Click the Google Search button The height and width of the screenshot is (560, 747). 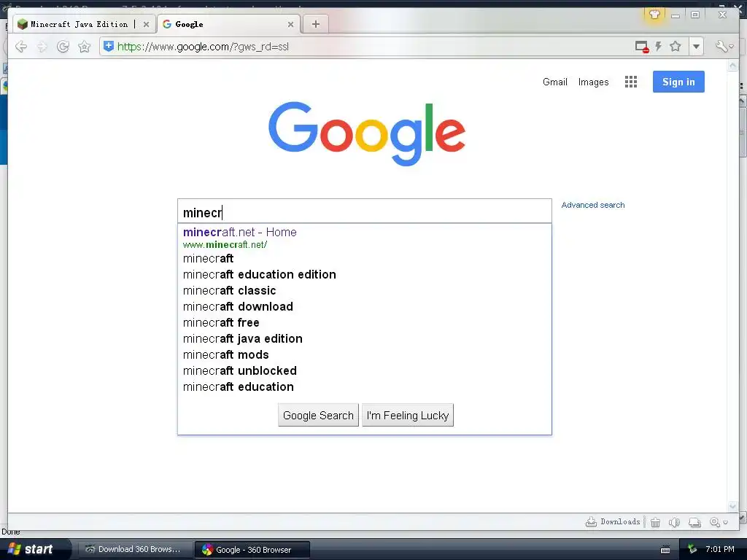[318, 415]
